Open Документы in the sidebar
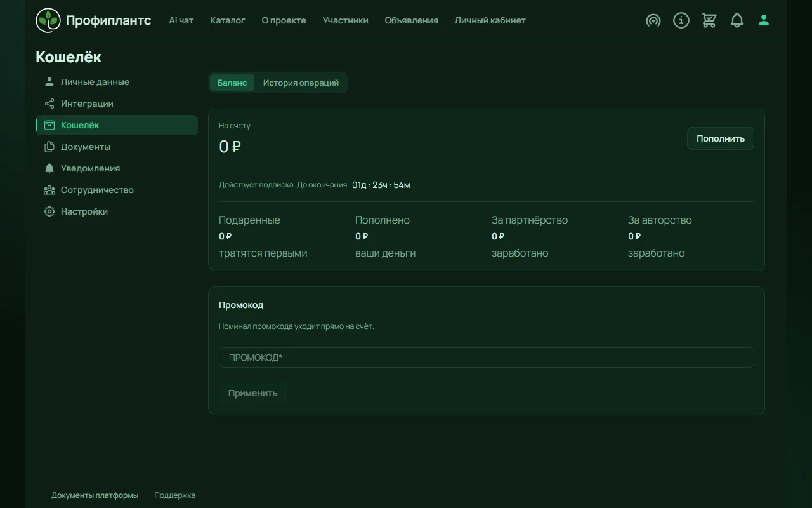This screenshot has height=508, width=812. (117, 147)
